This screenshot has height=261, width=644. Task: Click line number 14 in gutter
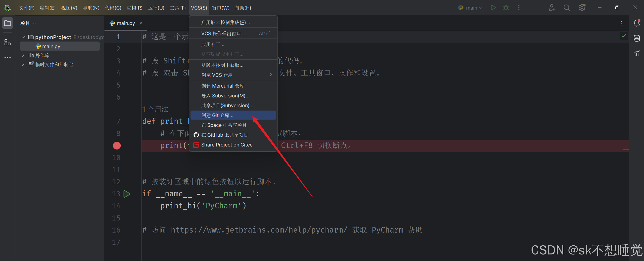pos(116,206)
